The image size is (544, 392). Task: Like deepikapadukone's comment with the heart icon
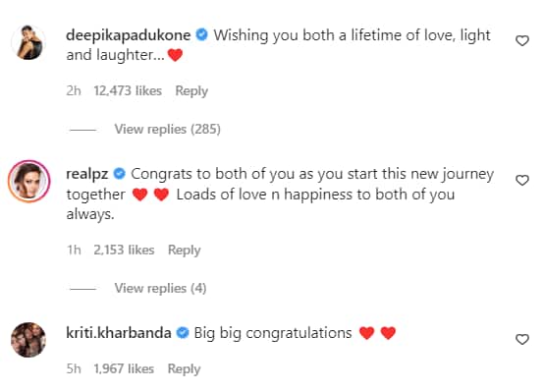pyautogui.click(x=521, y=40)
